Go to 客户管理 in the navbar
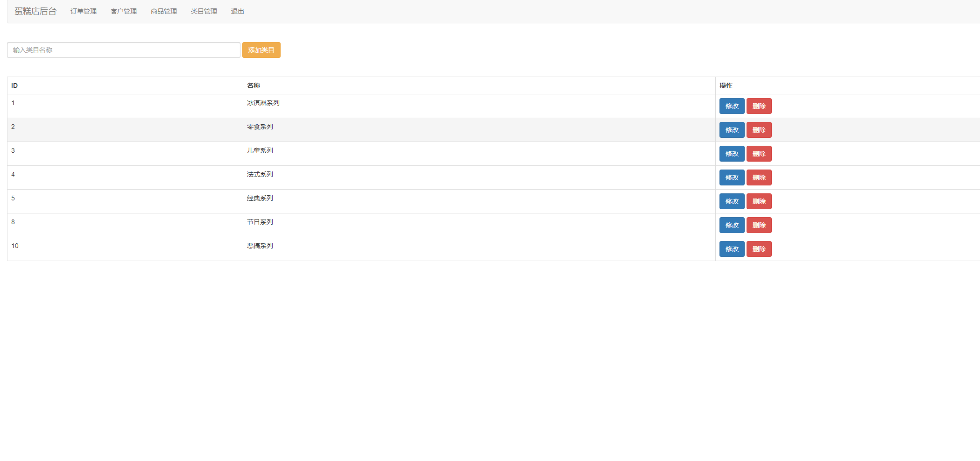The height and width of the screenshot is (461, 980). pos(124,11)
